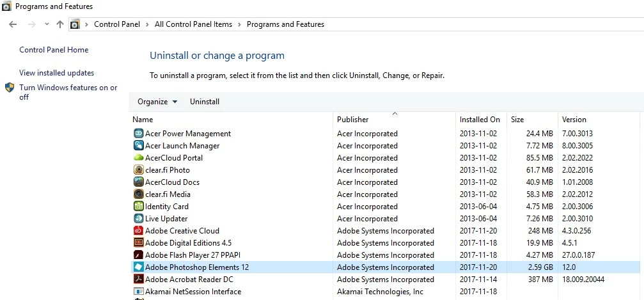Screen dimensions: 644x300
Task: Navigate to Control Panel breadcrumb
Action: coord(117,24)
